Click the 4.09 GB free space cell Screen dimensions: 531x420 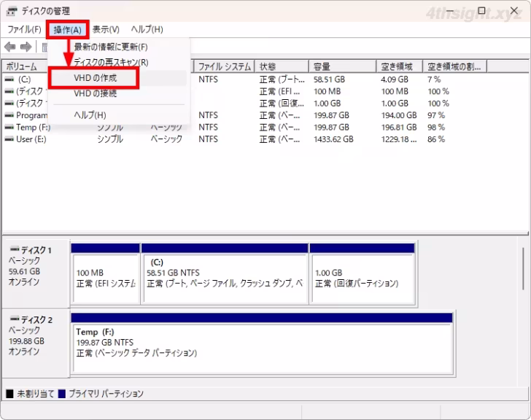click(395, 79)
